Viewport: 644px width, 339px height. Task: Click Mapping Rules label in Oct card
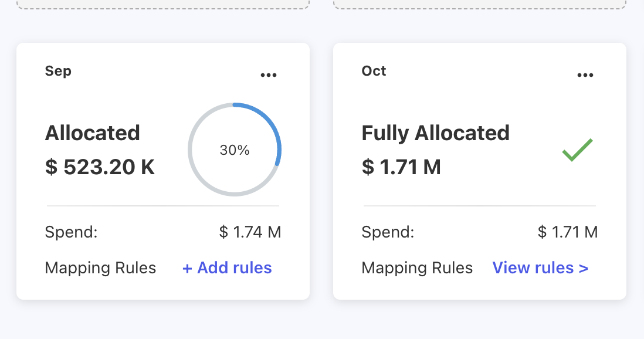417,268
